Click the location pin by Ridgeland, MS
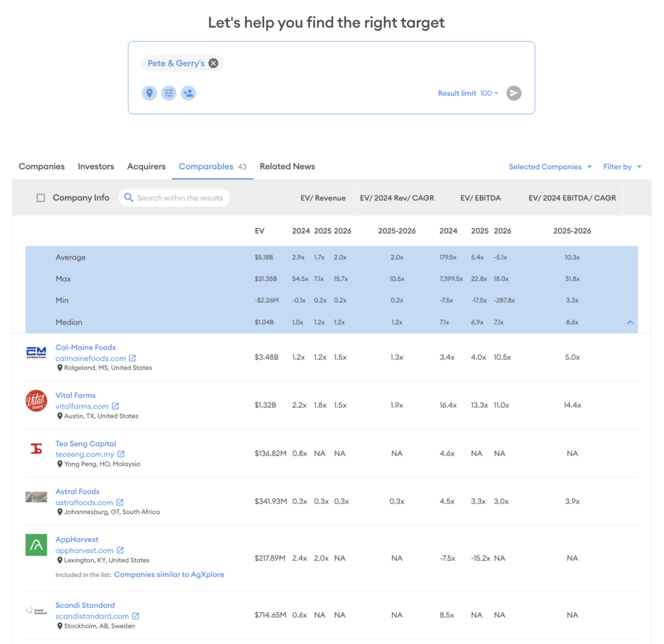Viewport: 664px width, 644px height. click(60, 368)
